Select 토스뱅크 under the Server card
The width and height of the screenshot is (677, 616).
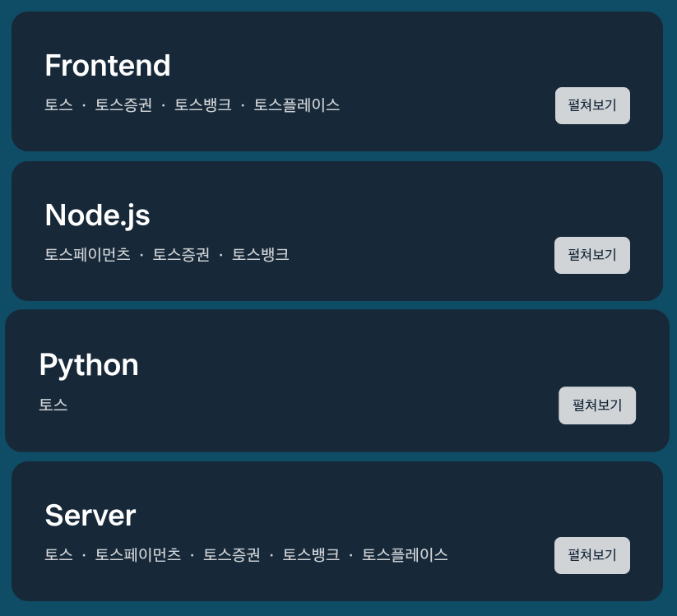[311, 554]
